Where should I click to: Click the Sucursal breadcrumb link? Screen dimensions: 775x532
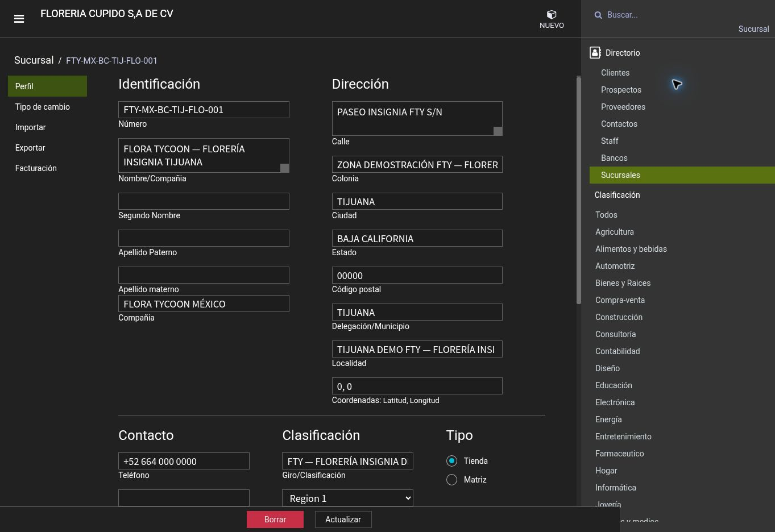[34, 60]
